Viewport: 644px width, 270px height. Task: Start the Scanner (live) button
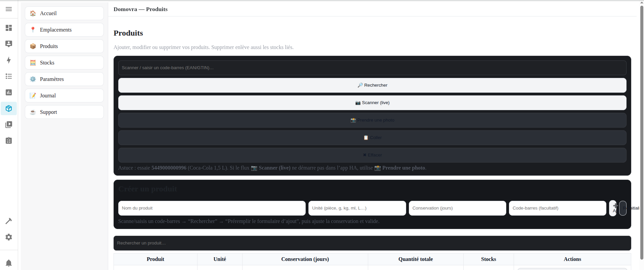(x=372, y=103)
